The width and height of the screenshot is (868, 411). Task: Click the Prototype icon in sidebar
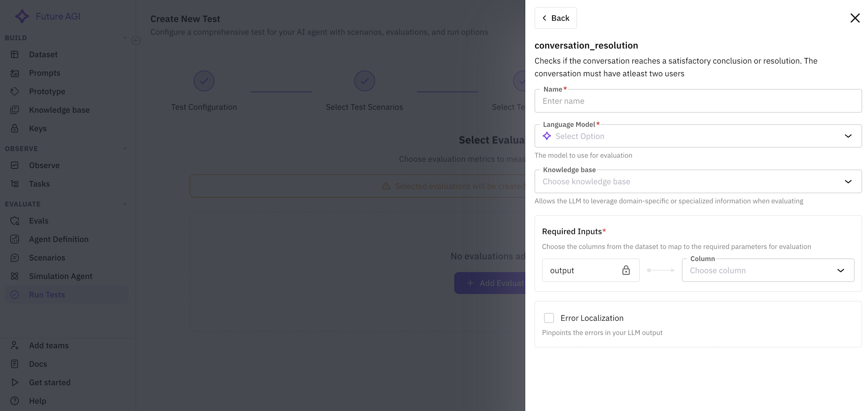click(15, 91)
